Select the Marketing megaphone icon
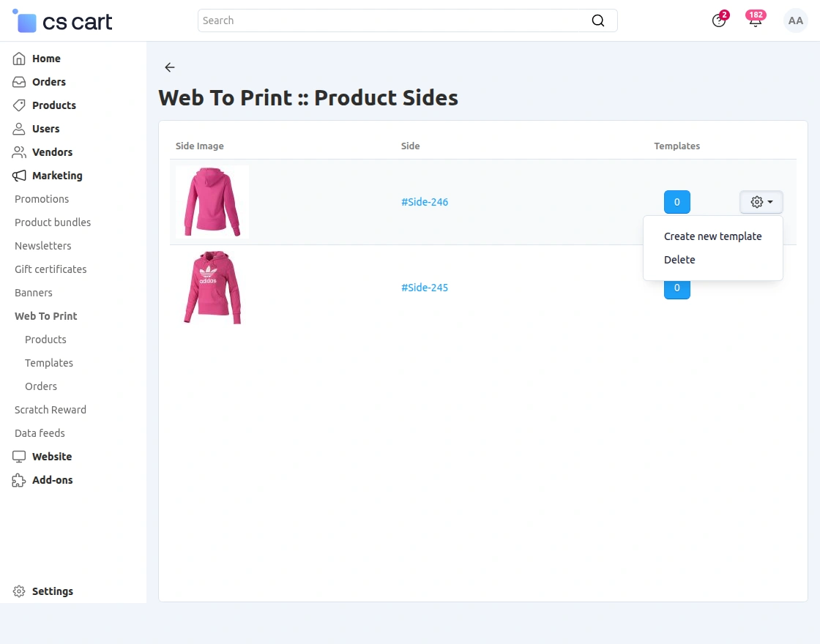Viewport: 820px width, 644px height. tap(19, 176)
